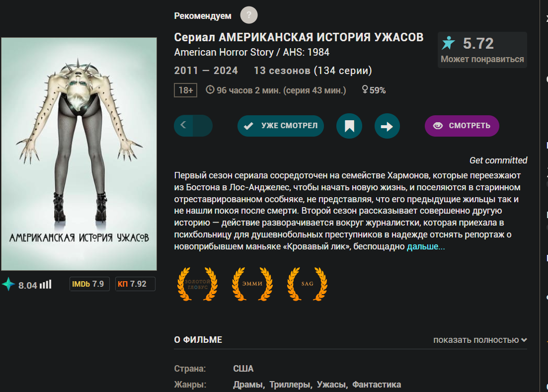The image size is (548, 392).
Task: Select the Драмы genre link
Action: click(248, 385)
